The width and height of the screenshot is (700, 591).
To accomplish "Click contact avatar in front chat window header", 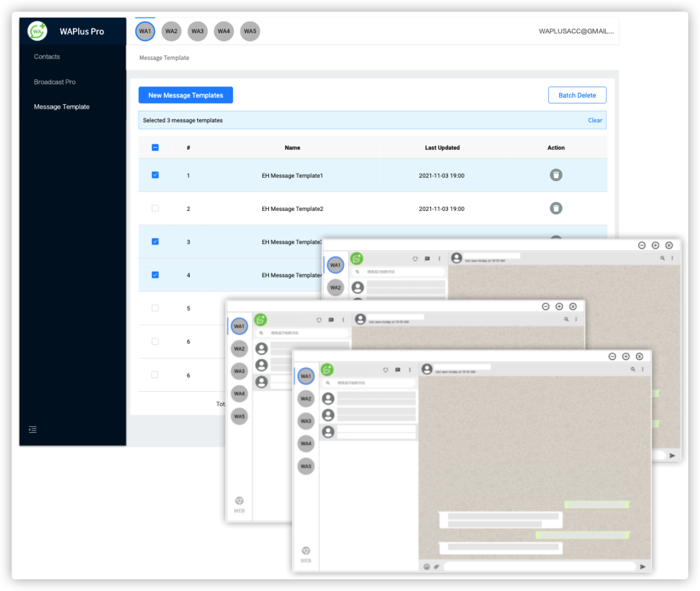I will (x=427, y=369).
